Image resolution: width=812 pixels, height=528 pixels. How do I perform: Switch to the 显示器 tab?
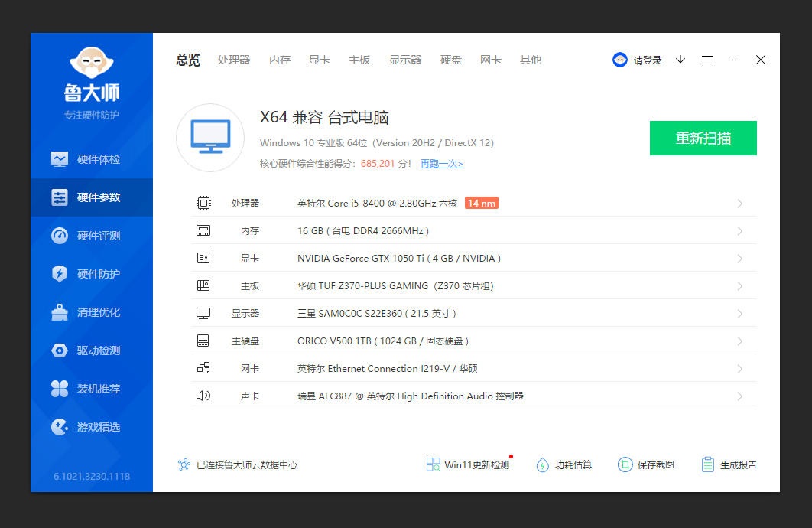[x=405, y=60]
